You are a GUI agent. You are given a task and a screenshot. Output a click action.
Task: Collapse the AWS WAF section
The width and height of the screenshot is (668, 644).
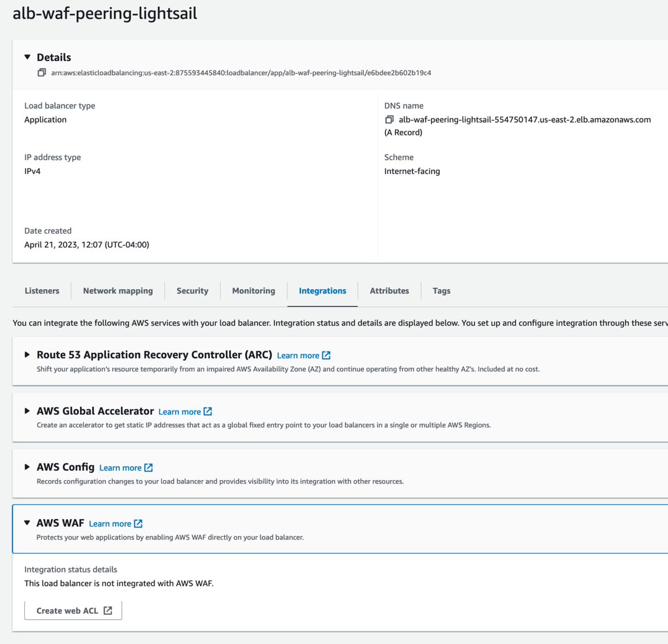click(x=27, y=523)
